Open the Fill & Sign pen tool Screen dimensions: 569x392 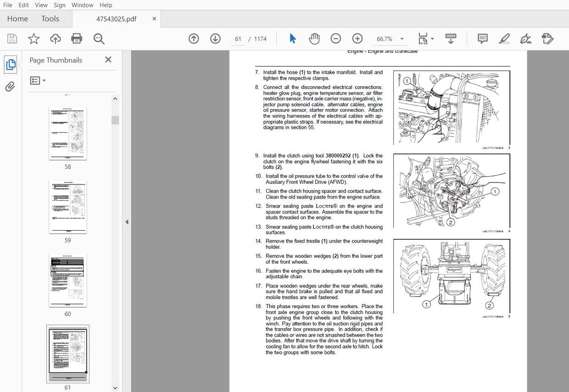(525, 39)
